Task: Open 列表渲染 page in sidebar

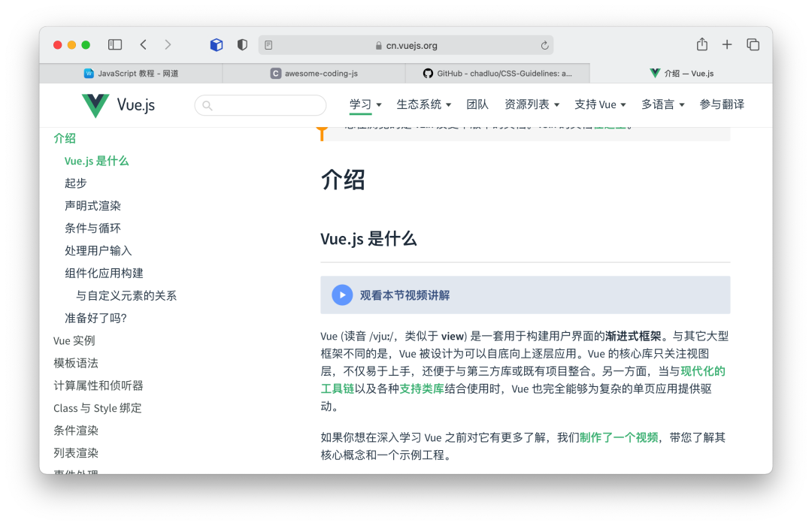Action: point(76,453)
